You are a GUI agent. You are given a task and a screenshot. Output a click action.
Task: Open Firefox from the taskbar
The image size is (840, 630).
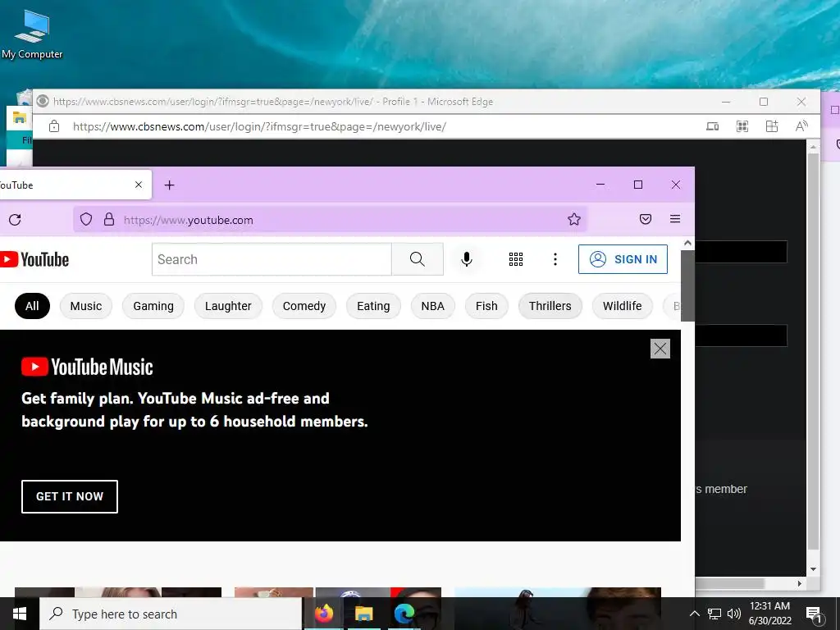323,614
